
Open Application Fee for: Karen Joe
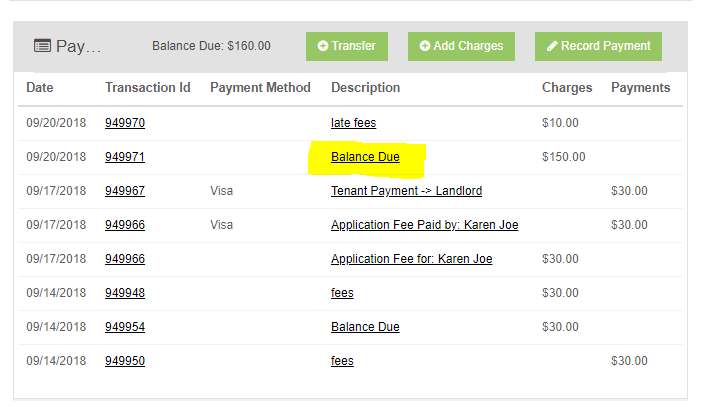pyautogui.click(x=411, y=259)
